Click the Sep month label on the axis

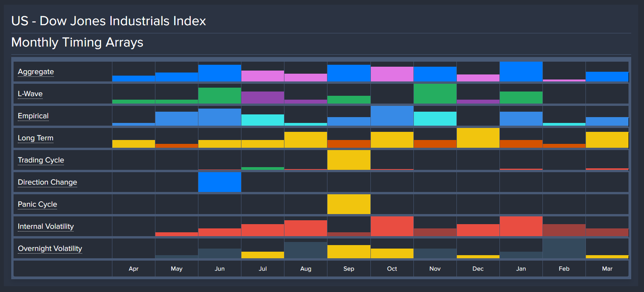click(x=349, y=269)
